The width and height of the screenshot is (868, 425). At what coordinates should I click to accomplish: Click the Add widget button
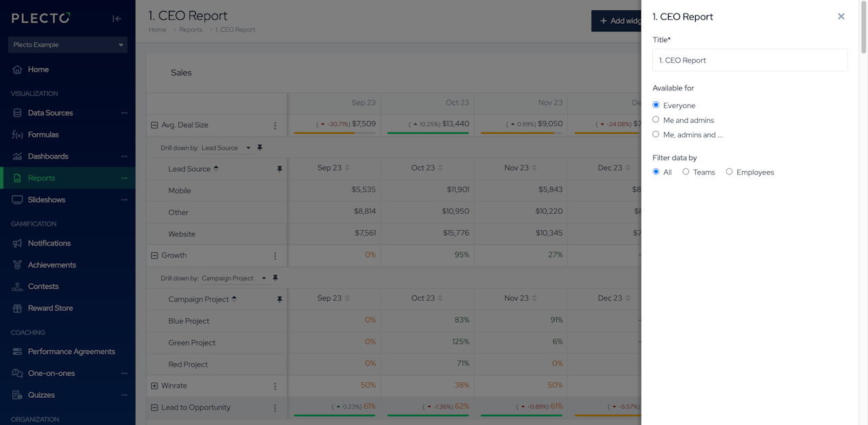coord(616,21)
